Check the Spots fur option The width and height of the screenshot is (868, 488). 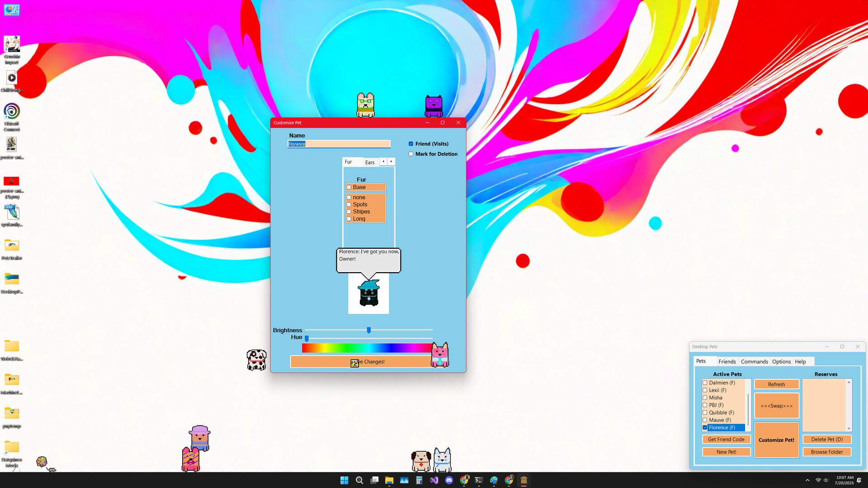349,204
